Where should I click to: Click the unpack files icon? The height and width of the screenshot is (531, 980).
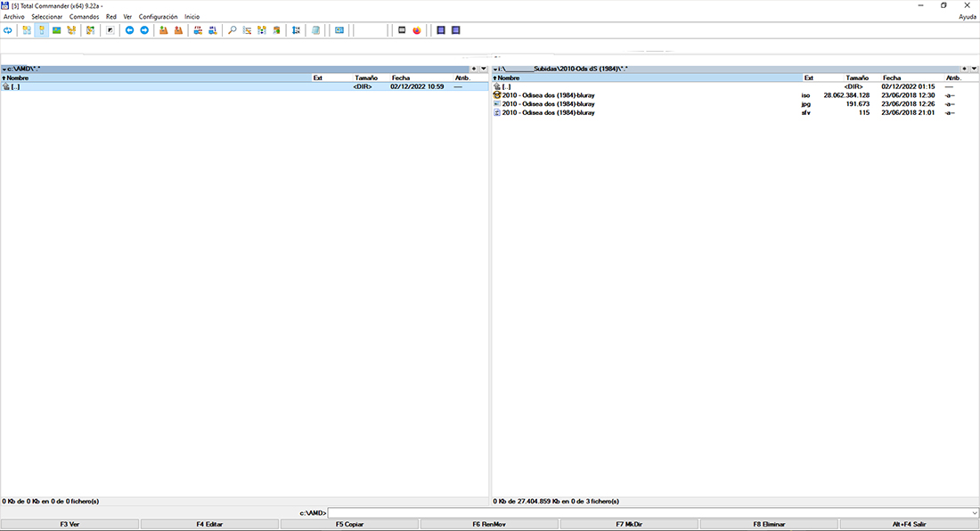(179, 30)
